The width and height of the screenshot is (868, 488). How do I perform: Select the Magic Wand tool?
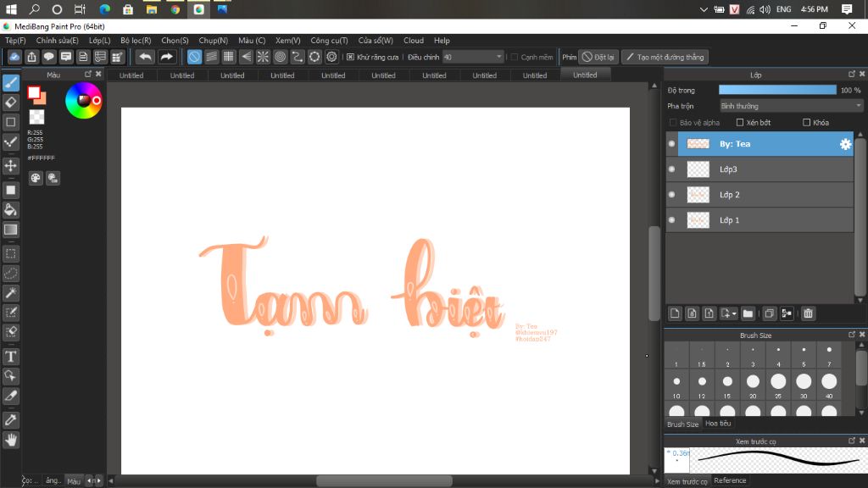point(10,292)
